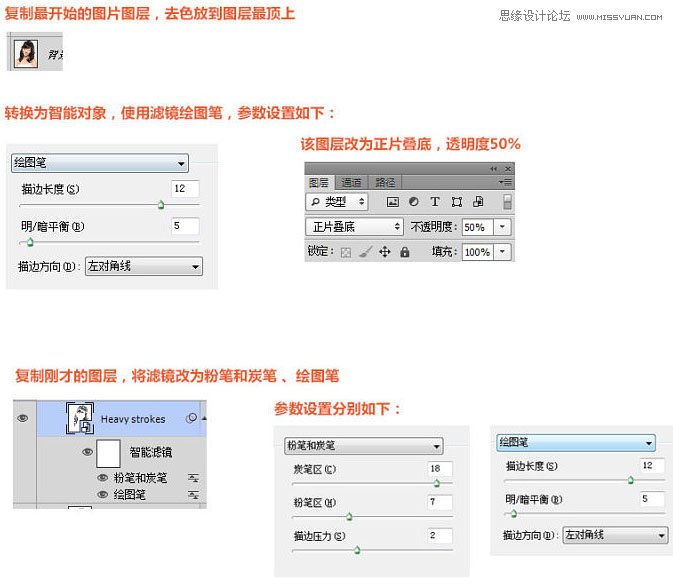Click the smart object filter icon
Image resolution: width=673 pixels, height=585 pixels.
(x=478, y=201)
